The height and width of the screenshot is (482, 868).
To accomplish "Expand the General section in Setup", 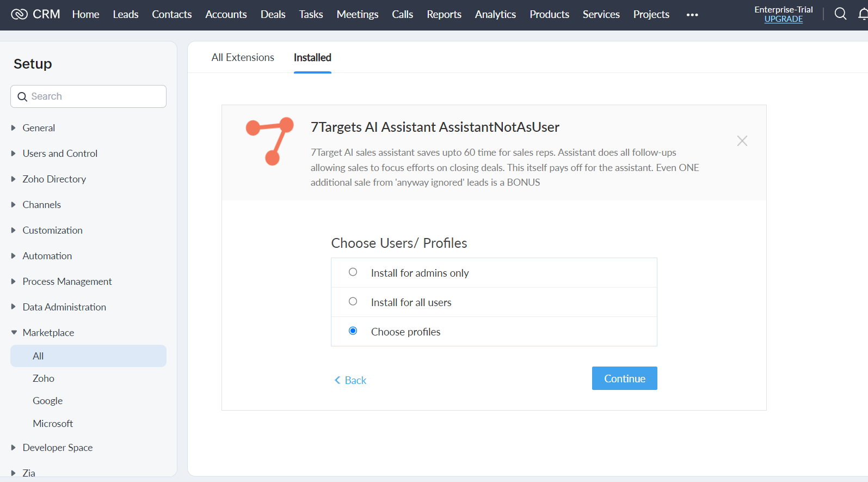I will point(14,128).
